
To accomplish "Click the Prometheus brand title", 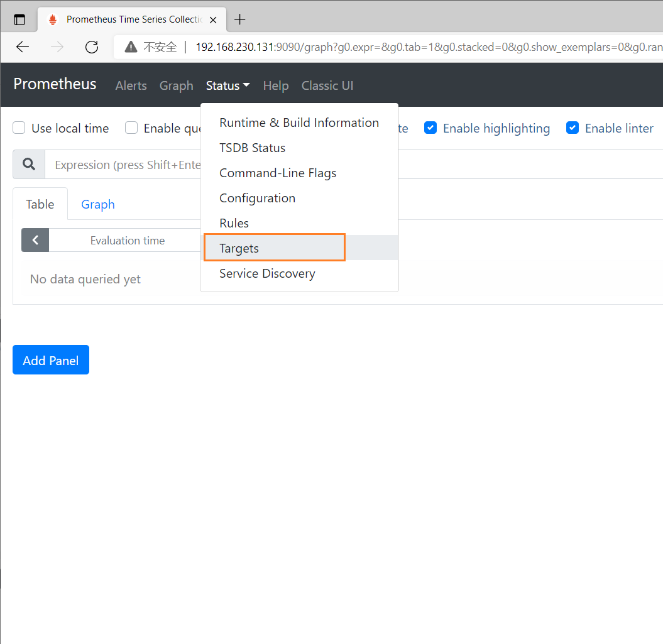I will point(55,84).
